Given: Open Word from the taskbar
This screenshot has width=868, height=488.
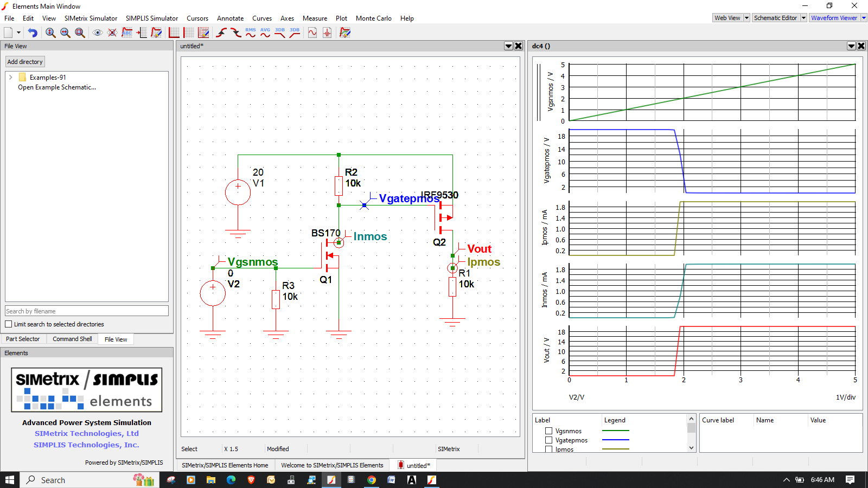Looking at the screenshot, I should 391,480.
